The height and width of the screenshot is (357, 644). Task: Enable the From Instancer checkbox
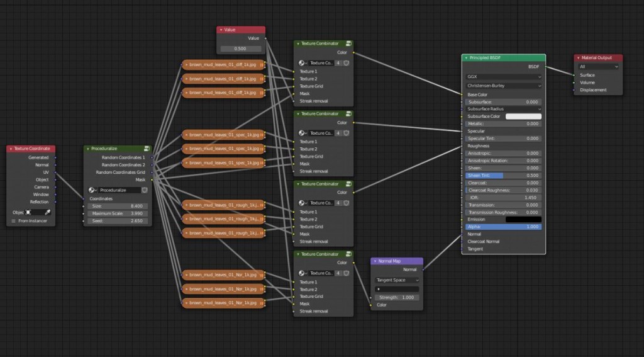pyautogui.click(x=14, y=221)
